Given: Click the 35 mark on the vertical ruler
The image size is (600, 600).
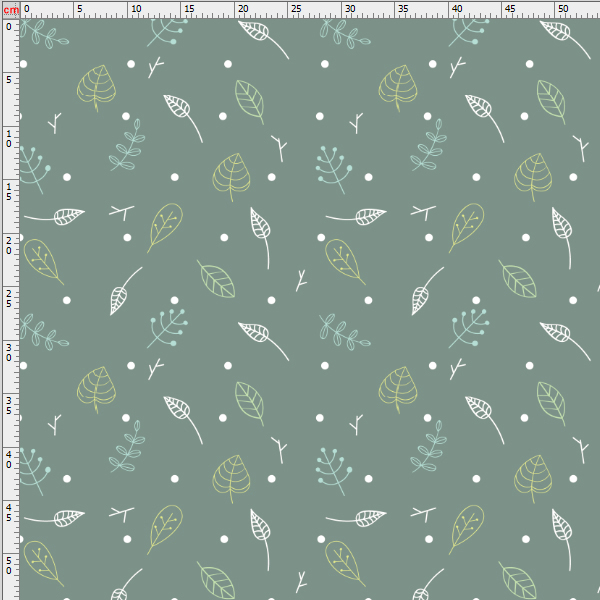Looking at the screenshot, I should (x=8, y=406).
